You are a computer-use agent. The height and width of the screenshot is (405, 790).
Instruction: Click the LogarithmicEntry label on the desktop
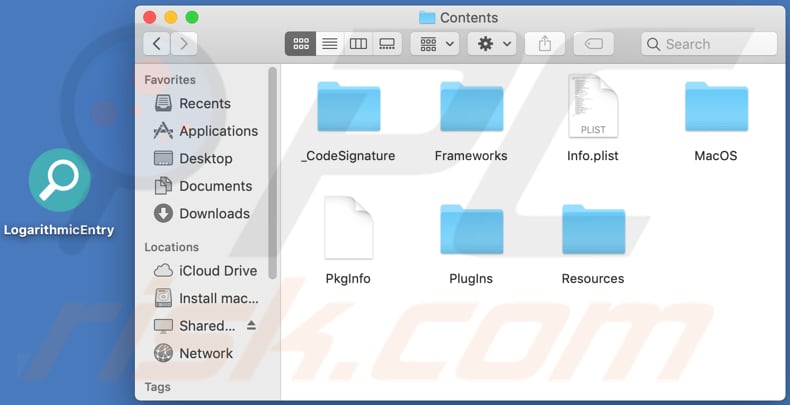pos(59,230)
